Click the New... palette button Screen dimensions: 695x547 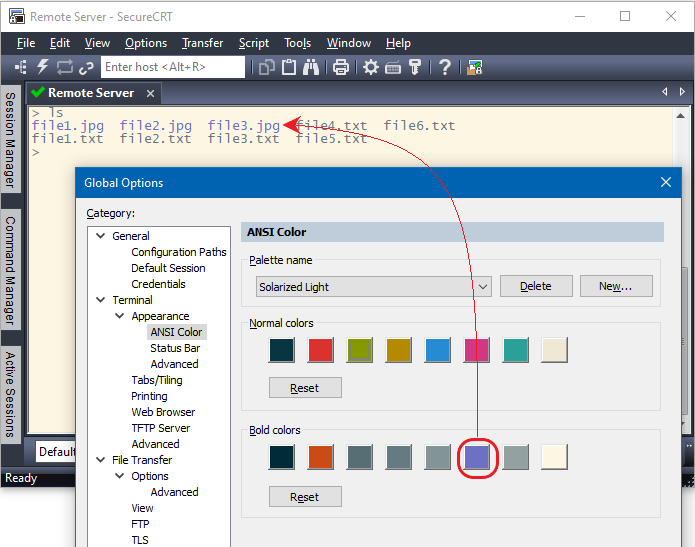click(616, 286)
